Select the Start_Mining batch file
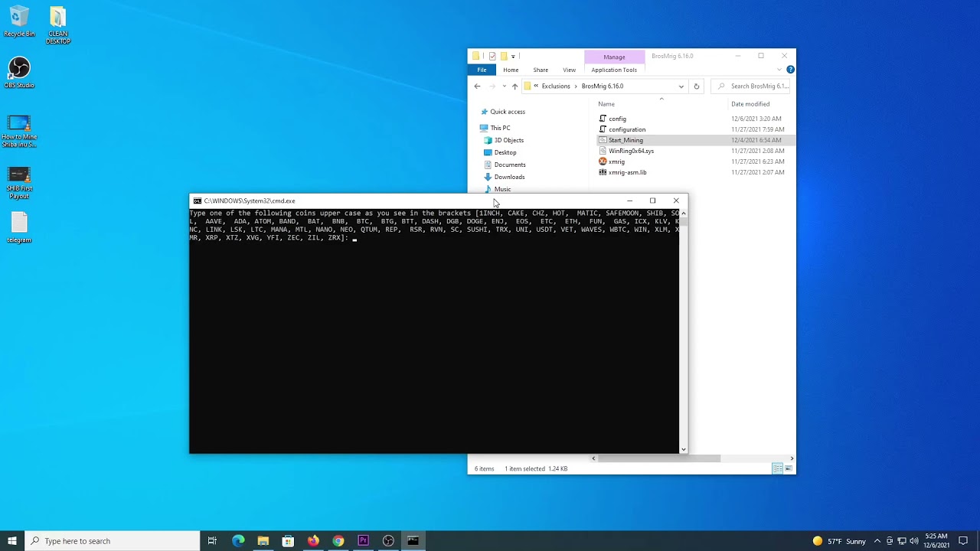Viewport: 980px width, 551px height. (626, 140)
